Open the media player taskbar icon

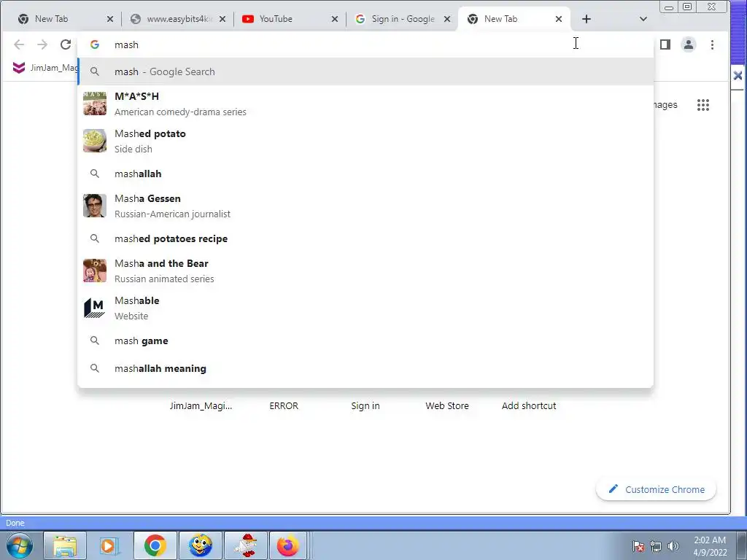pyautogui.click(x=110, y=545)
